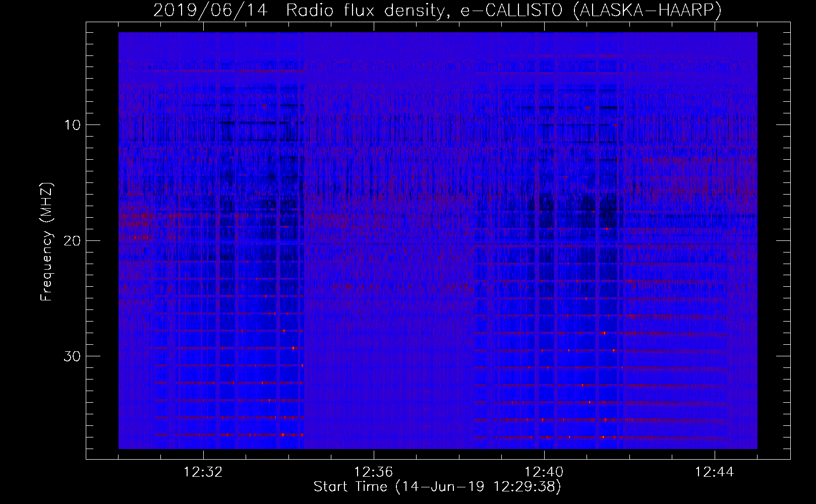The image size is (816, 504).
Task: Click the 12:36 time tick label
Action: (374, 472)
